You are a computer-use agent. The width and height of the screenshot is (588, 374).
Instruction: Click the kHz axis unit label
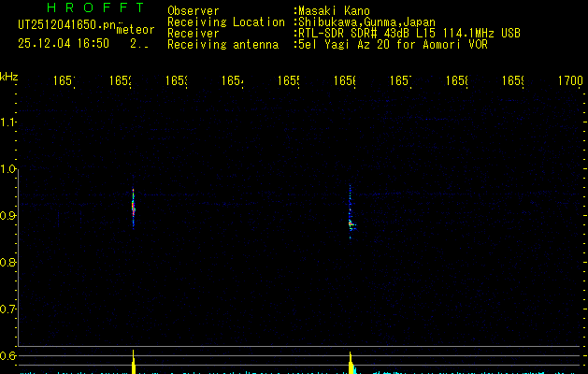click(x=9, y=76)
